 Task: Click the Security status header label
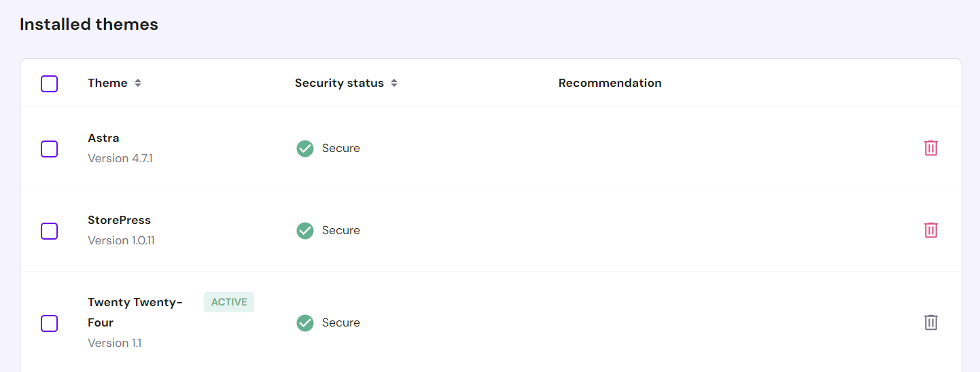[x=339, y=83]
